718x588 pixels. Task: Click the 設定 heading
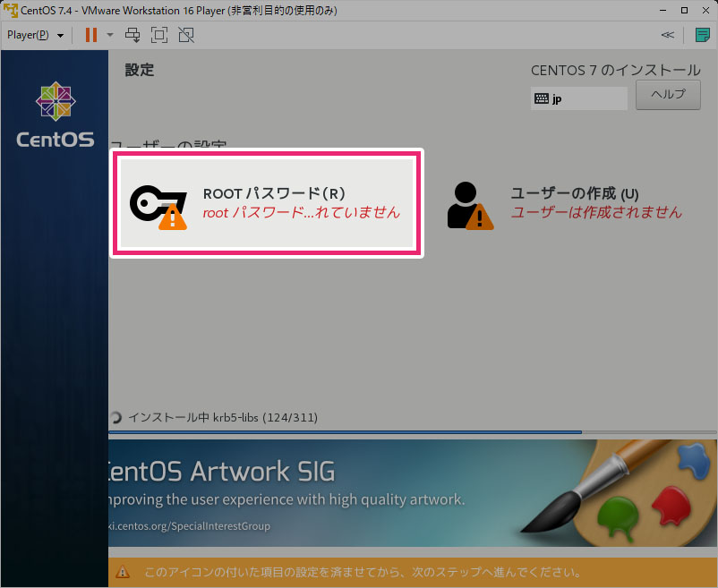140,70
